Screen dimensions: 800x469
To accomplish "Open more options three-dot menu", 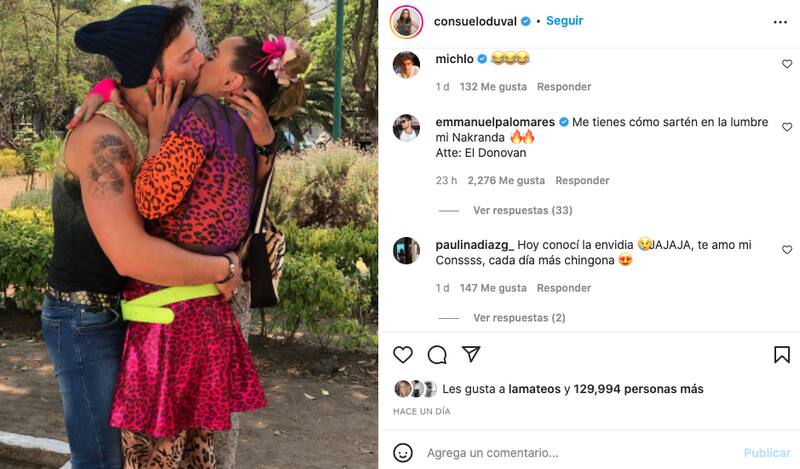I will [x=780, y=22].
